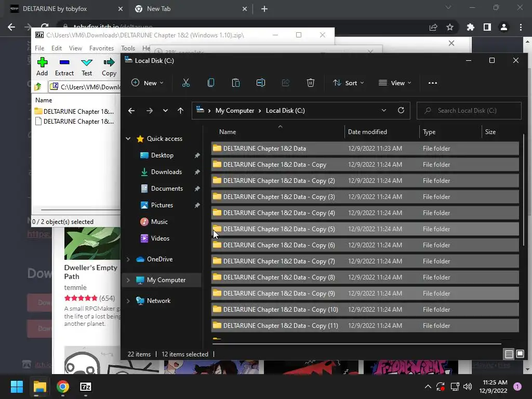Expand the Network tree node
This screenshot has width=532, height=399.
pos(128,301)
